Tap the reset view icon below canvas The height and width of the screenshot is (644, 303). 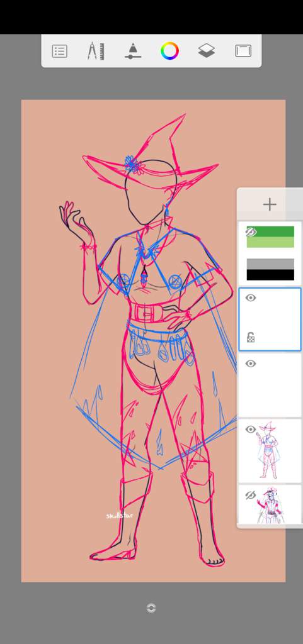click(x=151, y=608)
